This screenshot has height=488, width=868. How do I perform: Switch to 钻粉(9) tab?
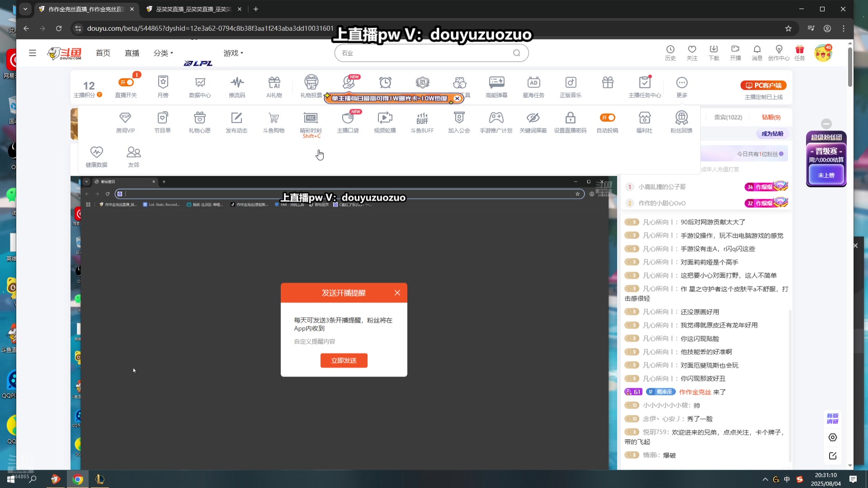771,117
